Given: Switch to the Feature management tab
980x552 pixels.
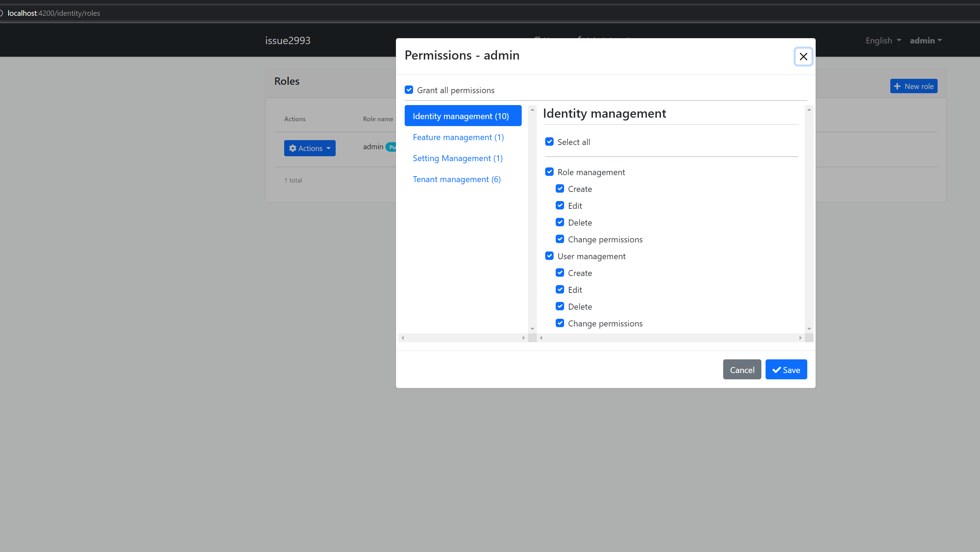Looking at the screenshot, I should click(458, 137).
